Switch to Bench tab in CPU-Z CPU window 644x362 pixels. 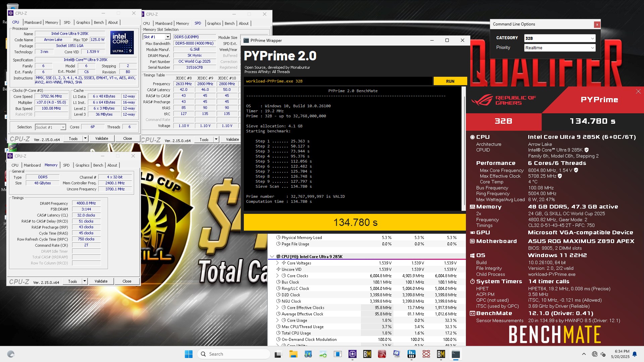[x=99, y=22]
